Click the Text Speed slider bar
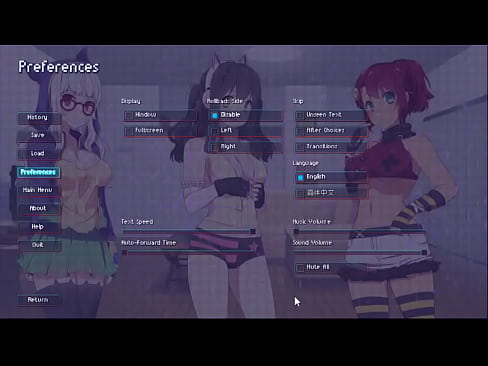Screen dimensions: 488x366 (189, 231)
